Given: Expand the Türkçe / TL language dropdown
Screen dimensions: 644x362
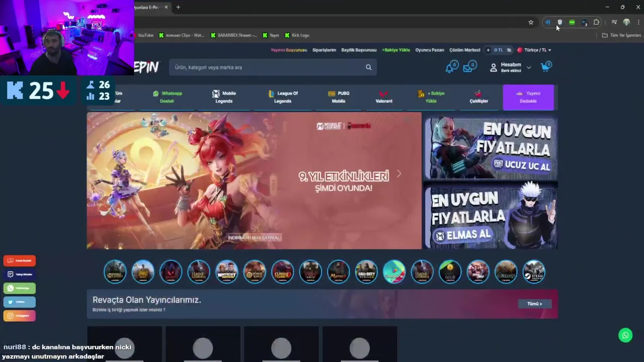Looking at the screenshot, I should click(535, 50).
